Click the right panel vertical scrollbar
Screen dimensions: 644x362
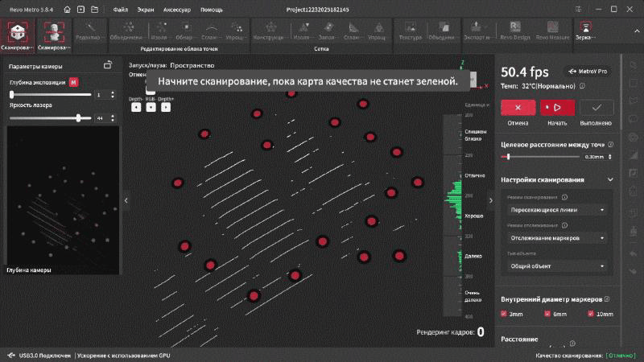pyautogui.click(x=621, y=93)
